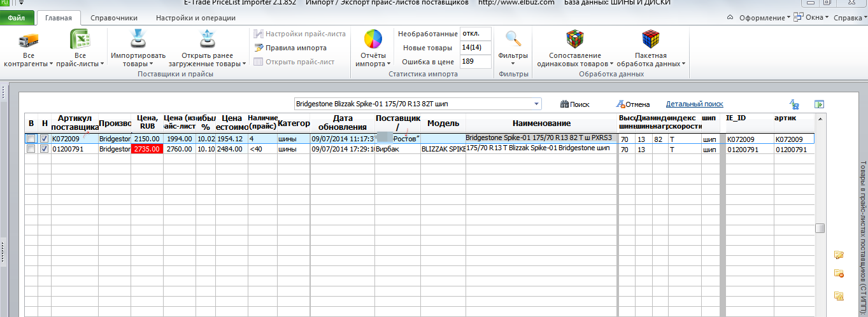Click the Модель column header
This screenshot has width=868, height=317.
(x=443, y=123)
